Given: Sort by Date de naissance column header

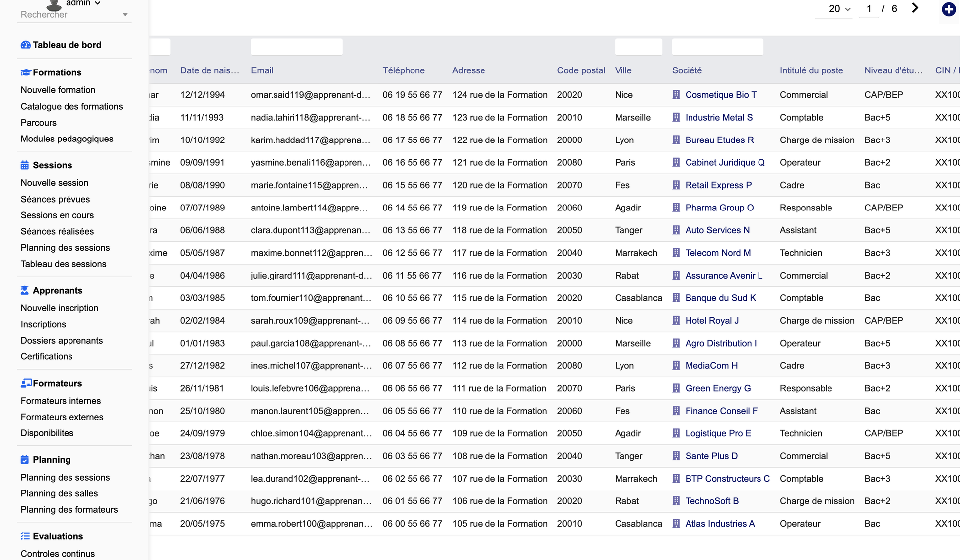Looking at the screenshot, I should 209,70.
